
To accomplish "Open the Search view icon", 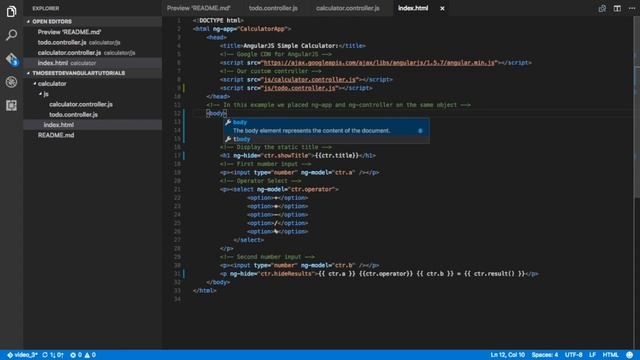I will pyautogui.click(x=11, y=35).
